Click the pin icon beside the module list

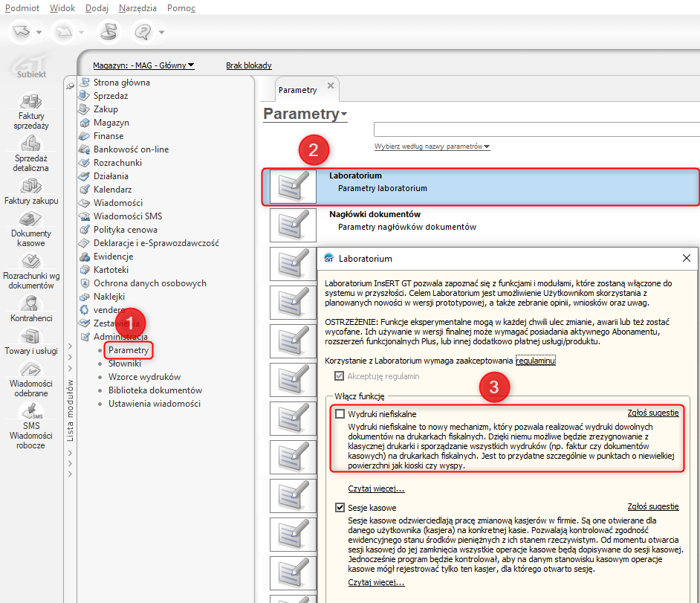click(70, 86)
